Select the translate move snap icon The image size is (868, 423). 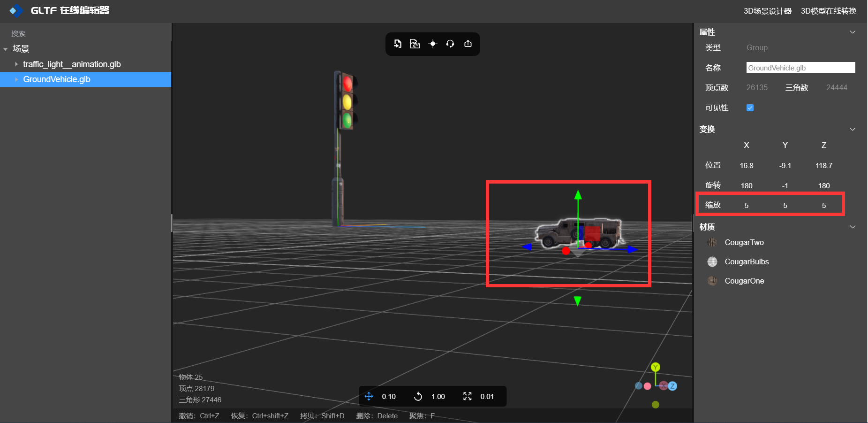(369, 396)
